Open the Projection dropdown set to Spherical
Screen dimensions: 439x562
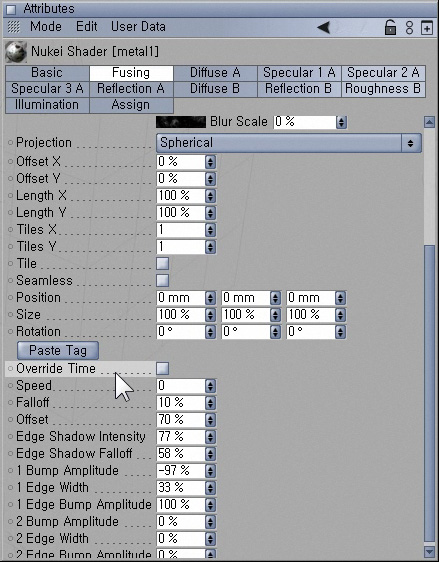[289, 143]
